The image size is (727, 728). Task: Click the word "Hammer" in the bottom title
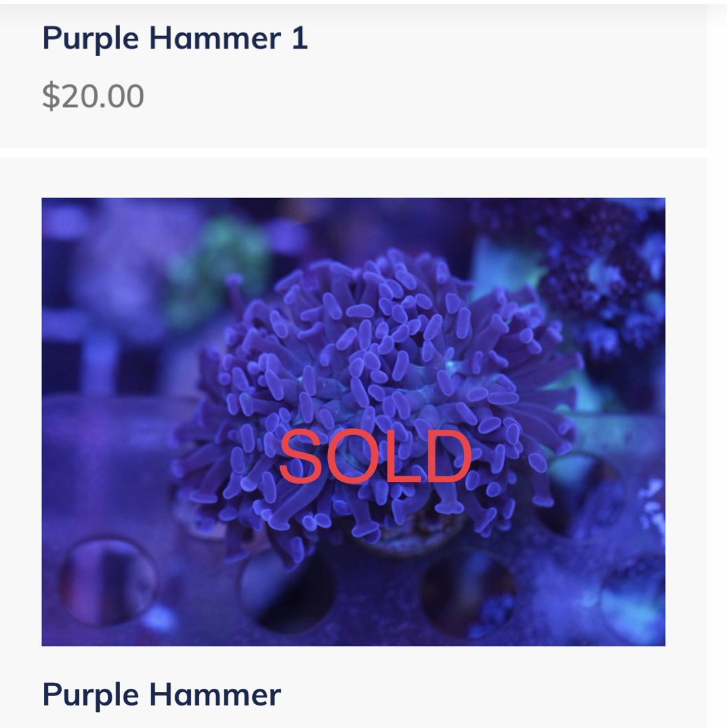click(215, 695)
